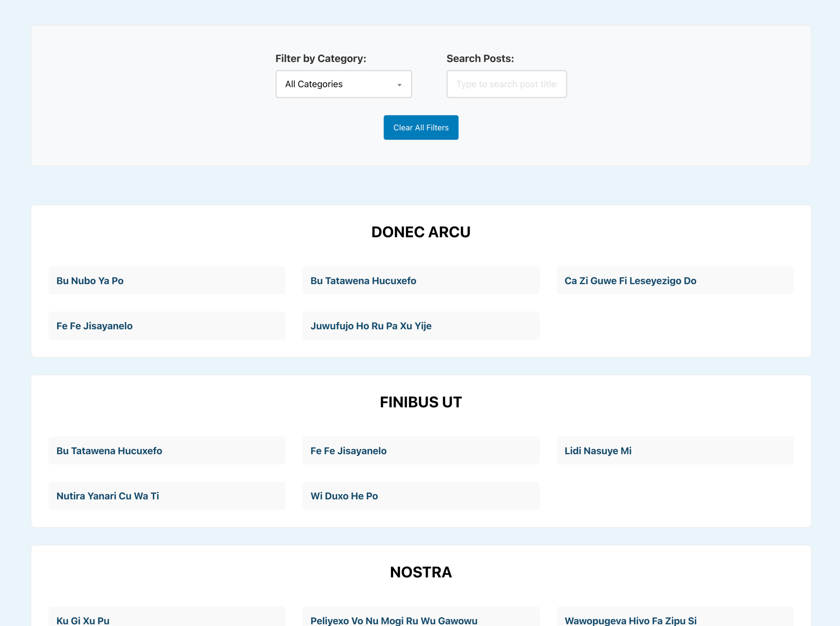Open Fe Fe Jisayanelo under Donec Arcu
The height and width of the screenshot is (626, 840).
94,326
